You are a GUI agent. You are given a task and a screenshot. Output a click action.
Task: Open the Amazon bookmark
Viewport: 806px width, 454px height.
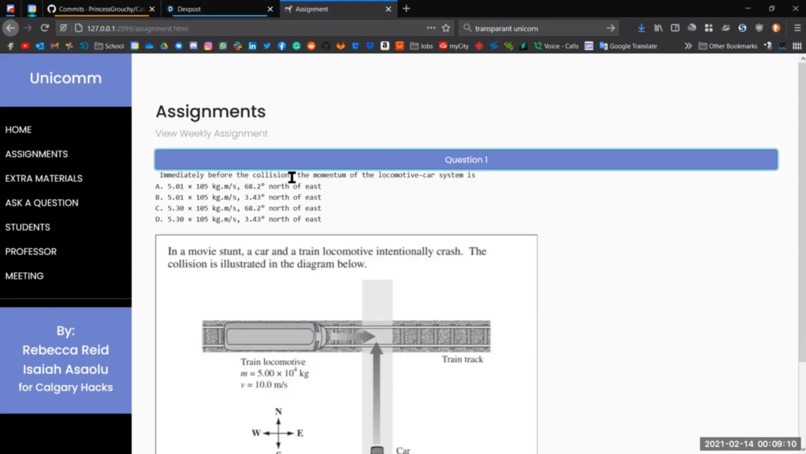click(x=384, y=46)
